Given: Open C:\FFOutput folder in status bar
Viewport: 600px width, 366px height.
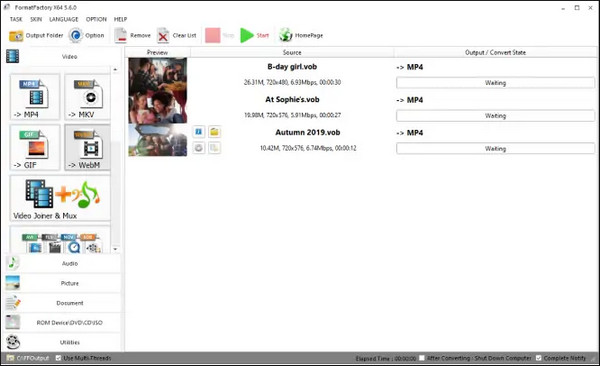Looking at the screenshot, I should (x=28, y=358).
